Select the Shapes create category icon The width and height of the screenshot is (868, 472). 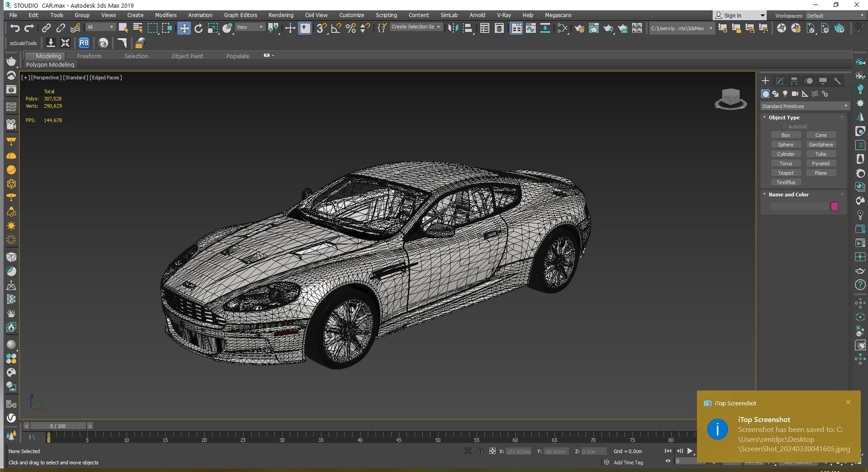775,94
